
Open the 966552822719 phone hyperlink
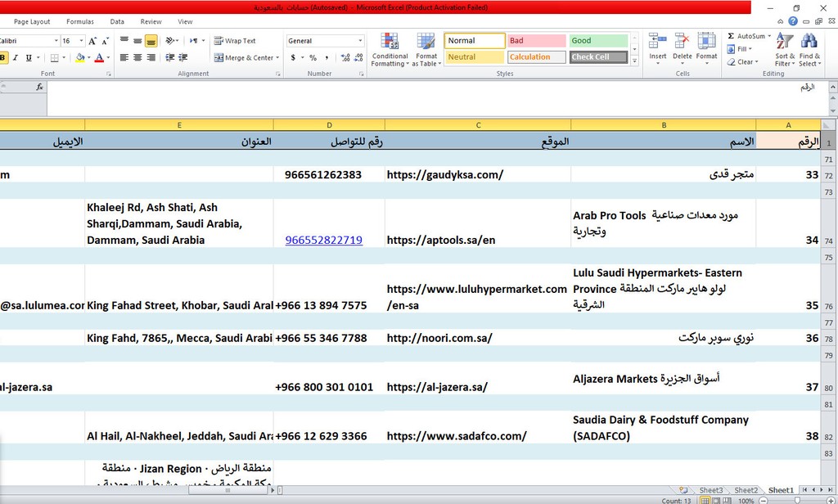[324, 240]
